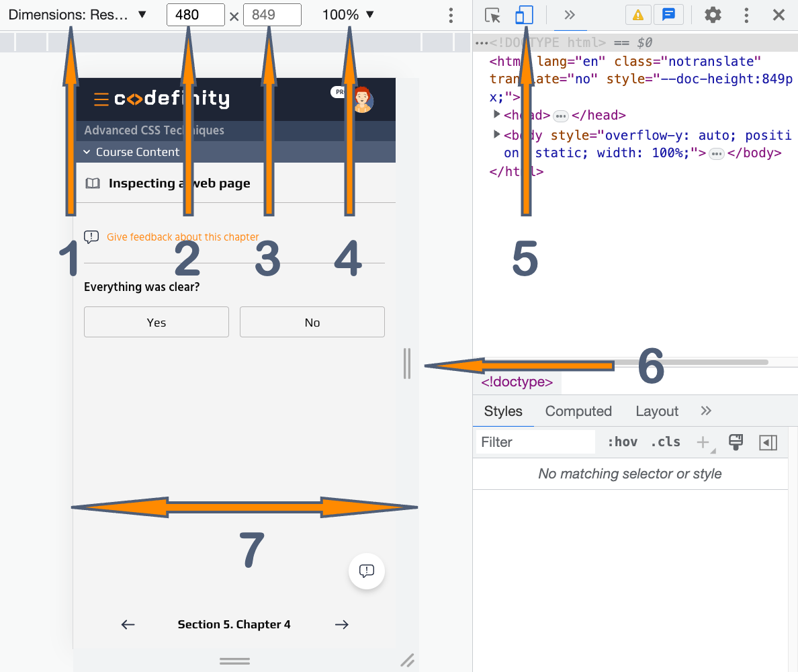
Task: Show more DevTools panel tabs
Action: pyautogui.click(x=570, y=15)
